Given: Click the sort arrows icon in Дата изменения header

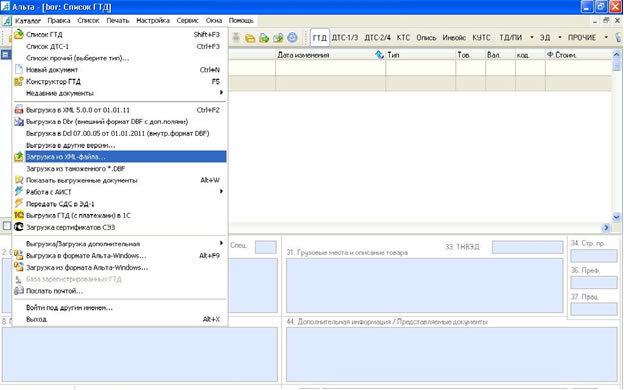Looking at the screenshot, I should [x=379, y=55].
